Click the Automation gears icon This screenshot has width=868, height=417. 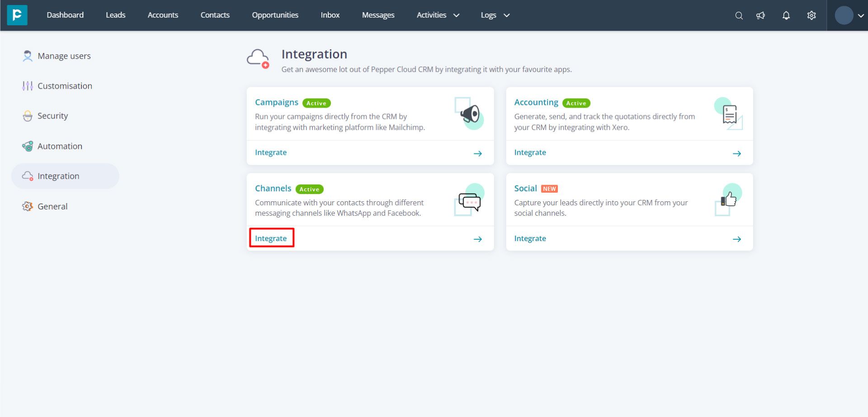click(x=28, y=146)
